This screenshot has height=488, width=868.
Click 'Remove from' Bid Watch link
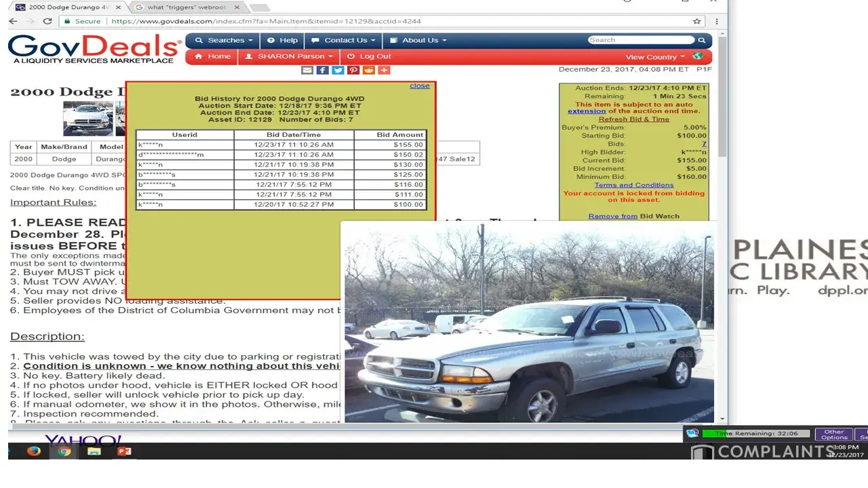pyautogui.click(x=613, y=216)
